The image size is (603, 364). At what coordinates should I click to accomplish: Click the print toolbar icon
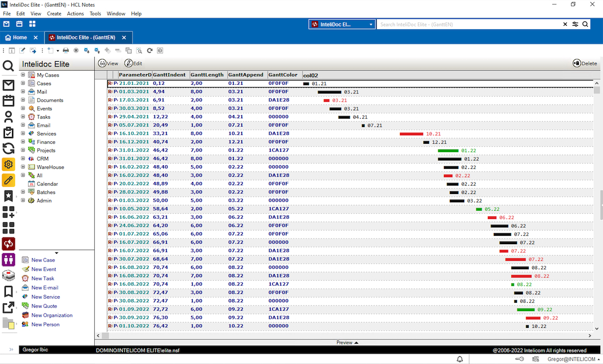tap(66, 50)
